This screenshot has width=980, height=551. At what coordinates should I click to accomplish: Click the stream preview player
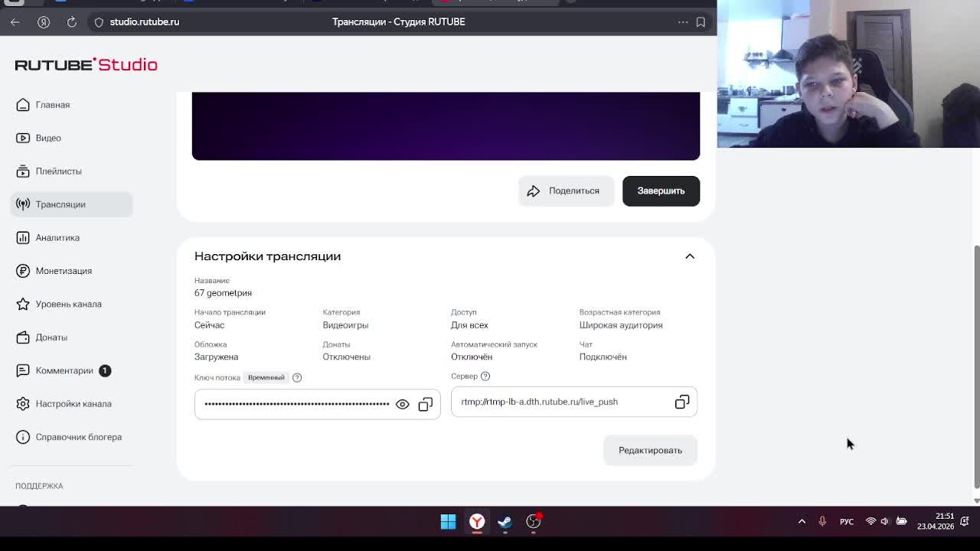[x=446, y=126]
